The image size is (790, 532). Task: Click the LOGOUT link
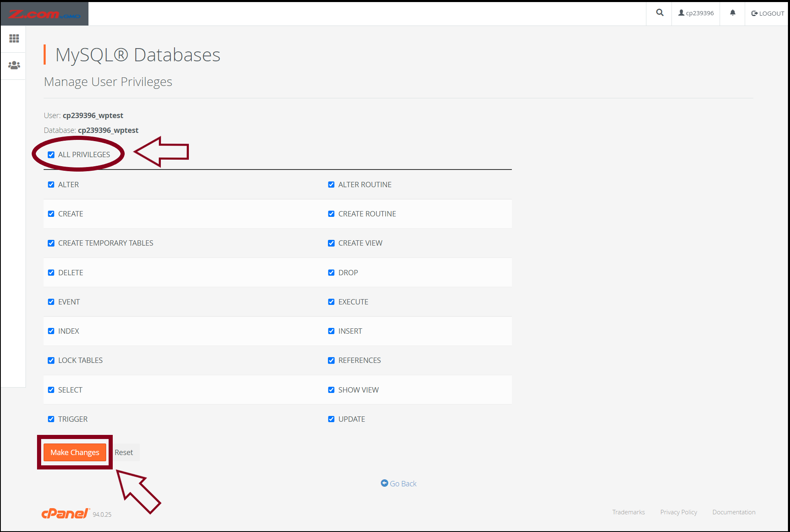767,13
